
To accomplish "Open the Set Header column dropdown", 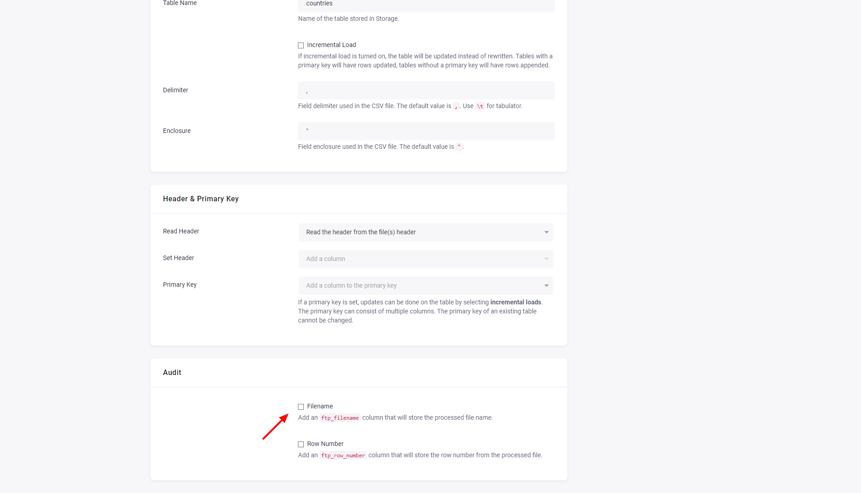I will tap(426, 259).
